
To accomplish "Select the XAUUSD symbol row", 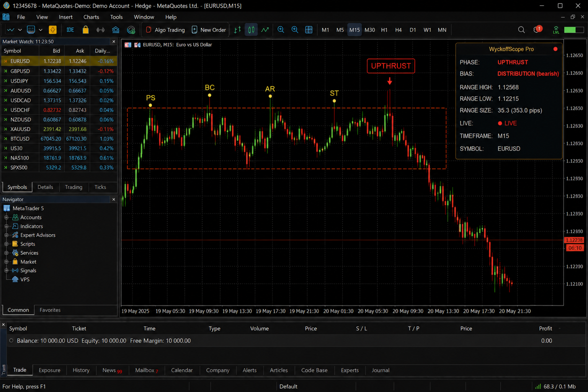I will point(59,129).
